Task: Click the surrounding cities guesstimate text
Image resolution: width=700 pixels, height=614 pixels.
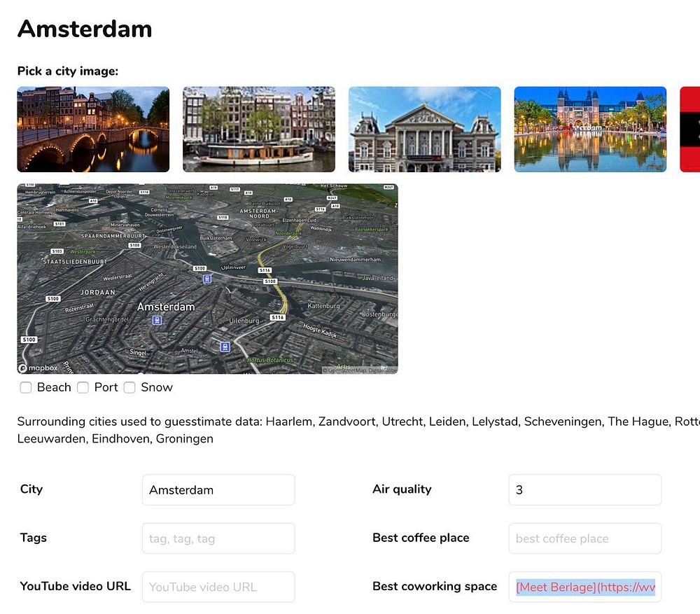Action: pyautogui.click(x=358, y=430)
